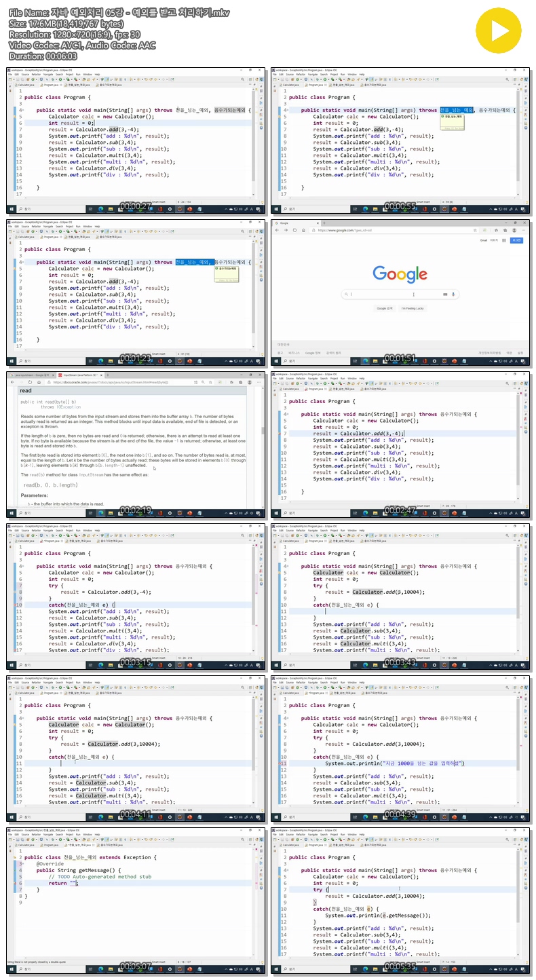This screenshot has height=980, width=536.
Task: Click the I'm Feeling Lucky button
Action: click(x=413, y=308)
